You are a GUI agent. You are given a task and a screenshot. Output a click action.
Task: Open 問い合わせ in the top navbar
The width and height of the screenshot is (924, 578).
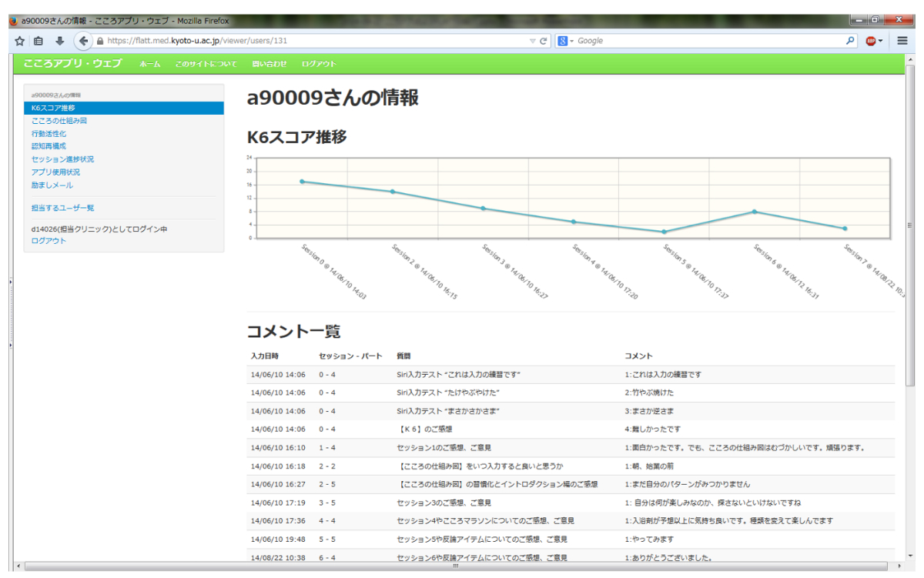[x=269, y=64]
